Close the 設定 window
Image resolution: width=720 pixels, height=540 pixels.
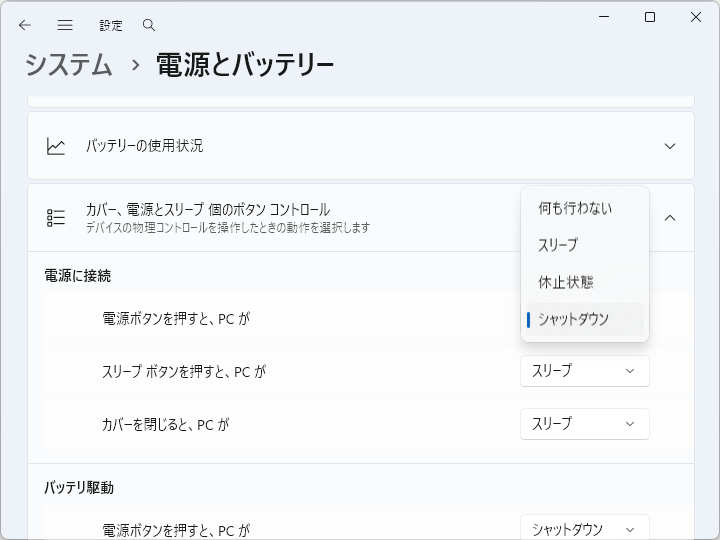[x=696, y=17]
